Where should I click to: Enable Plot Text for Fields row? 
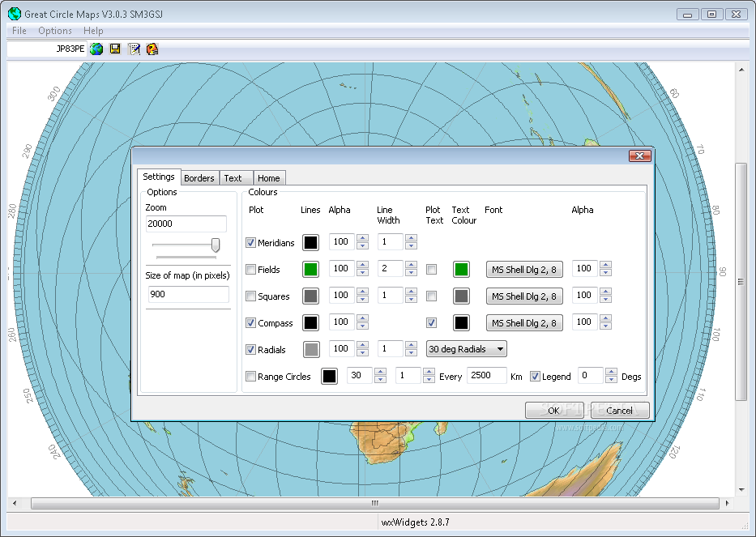pos(432,269)
